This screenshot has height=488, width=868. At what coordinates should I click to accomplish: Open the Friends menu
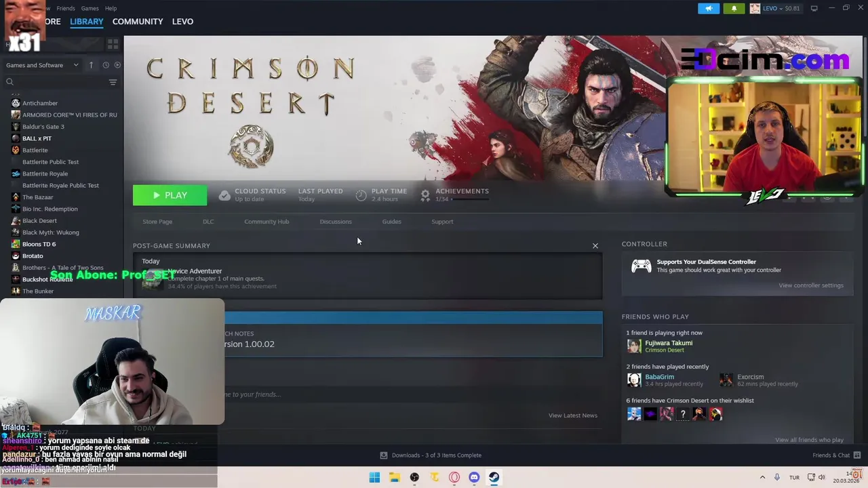tap(66, 8)
